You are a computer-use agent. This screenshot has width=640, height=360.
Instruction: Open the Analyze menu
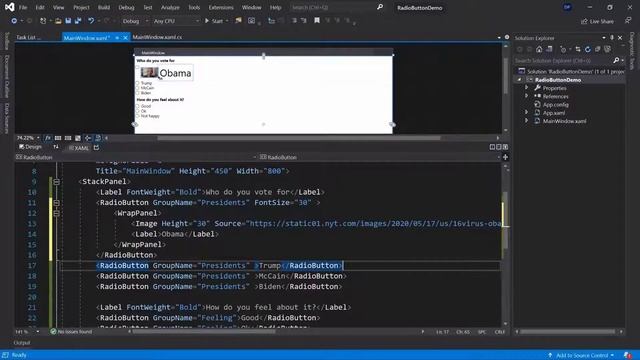point(170,7)
